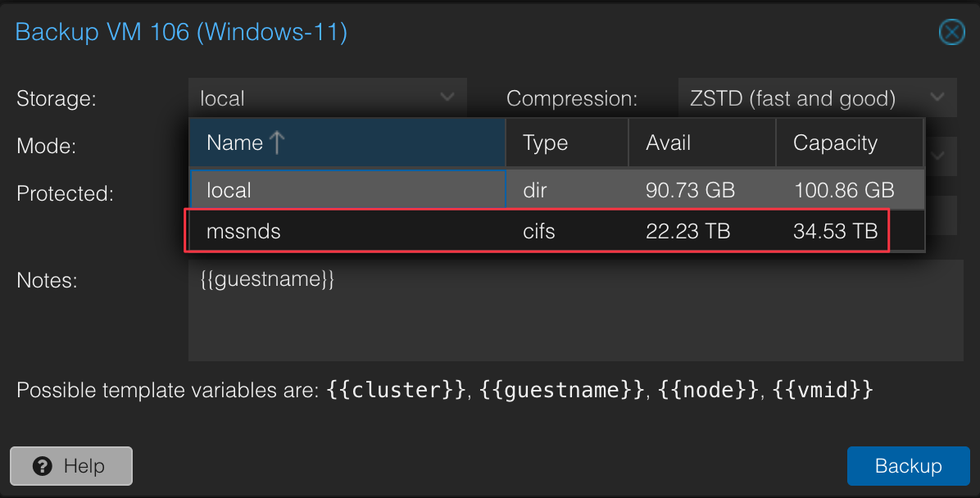Image resolution: width=980 pixels, height=498 pixels.
Task: Sort storage list by Capacity column
Action: (850, 143)
